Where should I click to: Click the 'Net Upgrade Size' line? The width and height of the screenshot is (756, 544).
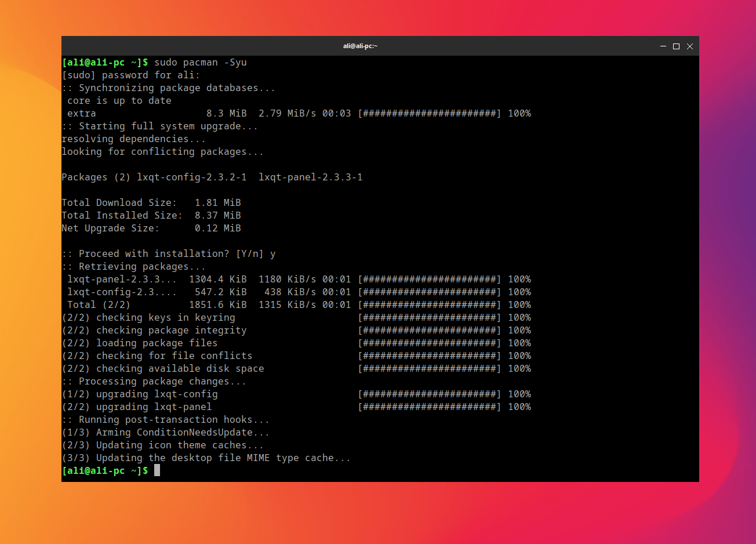[151, 229]
